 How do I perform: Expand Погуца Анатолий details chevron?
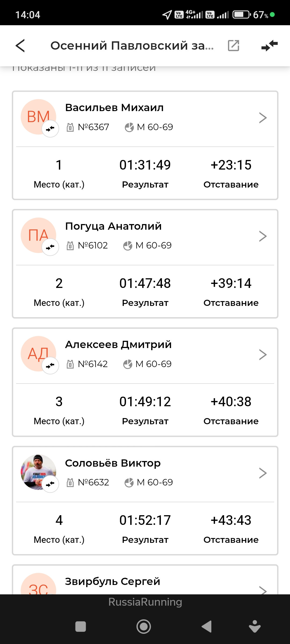(x=263, y=236)
